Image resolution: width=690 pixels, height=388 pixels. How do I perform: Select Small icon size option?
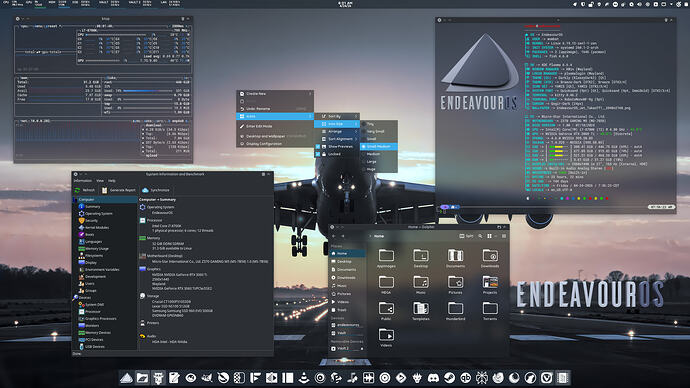(x=379, y=139)
